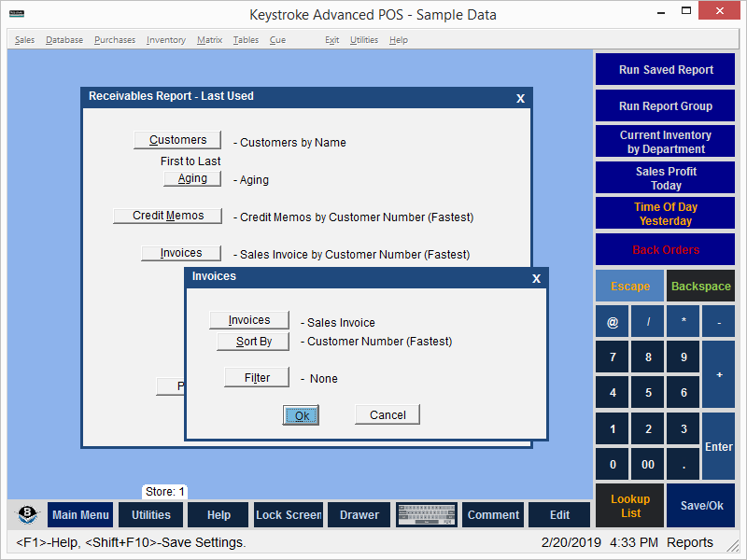Tap the @ keypad key

pyautogui.click(x=613, y=322)
